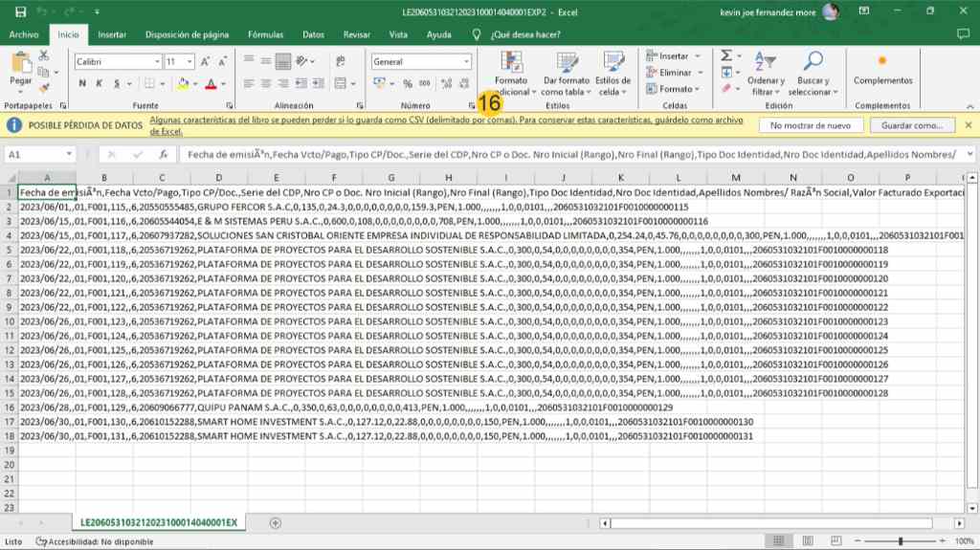Expand the formula bar chevron
The width and height of the screenshot is (980, 550).
[x=969, y=153]
